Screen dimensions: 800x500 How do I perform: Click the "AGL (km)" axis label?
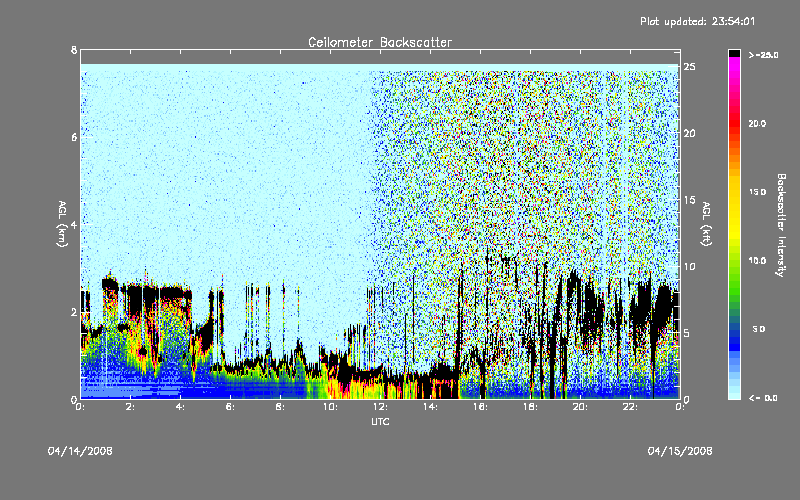[x=62, y=224]
